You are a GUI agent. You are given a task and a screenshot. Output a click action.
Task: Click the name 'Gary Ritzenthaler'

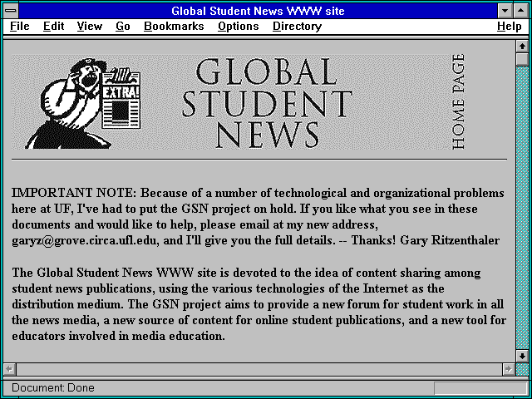pos(450,240)
